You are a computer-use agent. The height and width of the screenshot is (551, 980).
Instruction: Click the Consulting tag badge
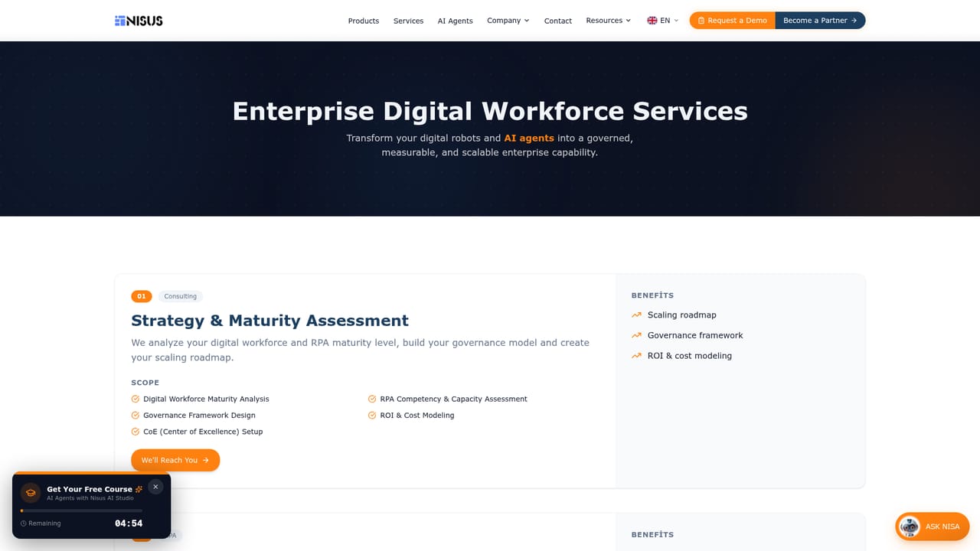(x=181, y=296)
